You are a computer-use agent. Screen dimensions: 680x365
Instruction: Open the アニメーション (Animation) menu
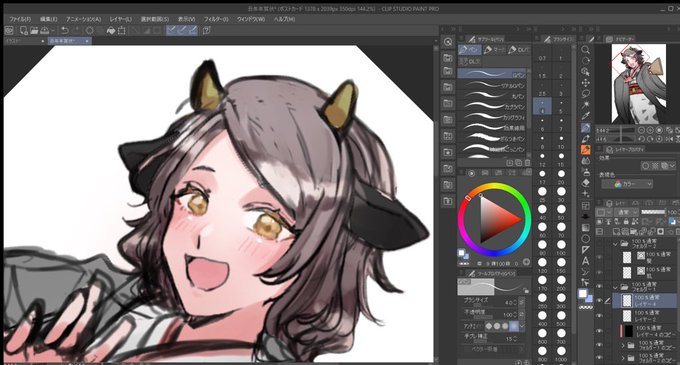pyautogui.click(x=84, y=19)
